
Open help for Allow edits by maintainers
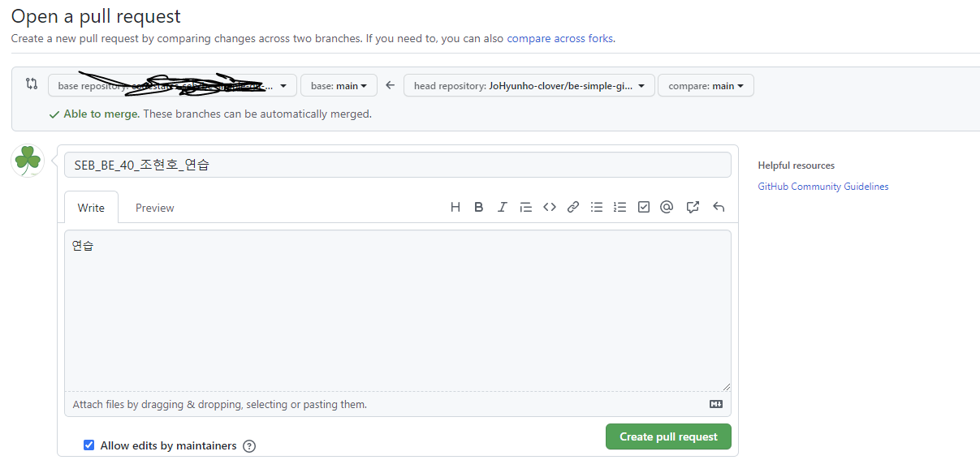pos(249,446)
